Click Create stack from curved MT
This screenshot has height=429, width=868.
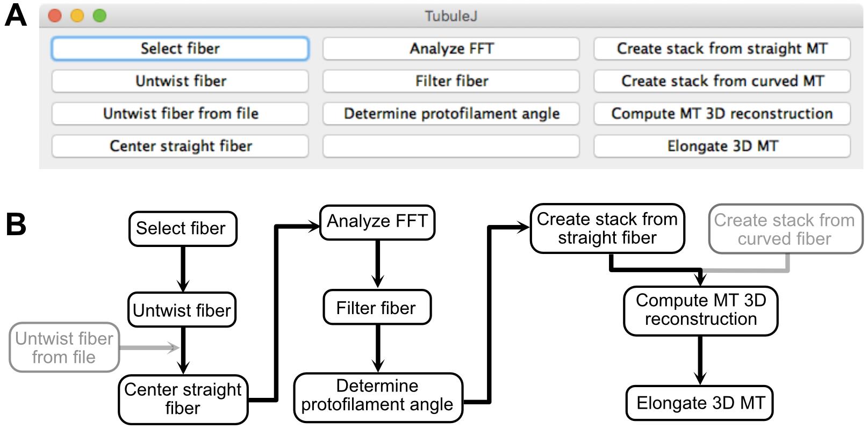[722, 81]
